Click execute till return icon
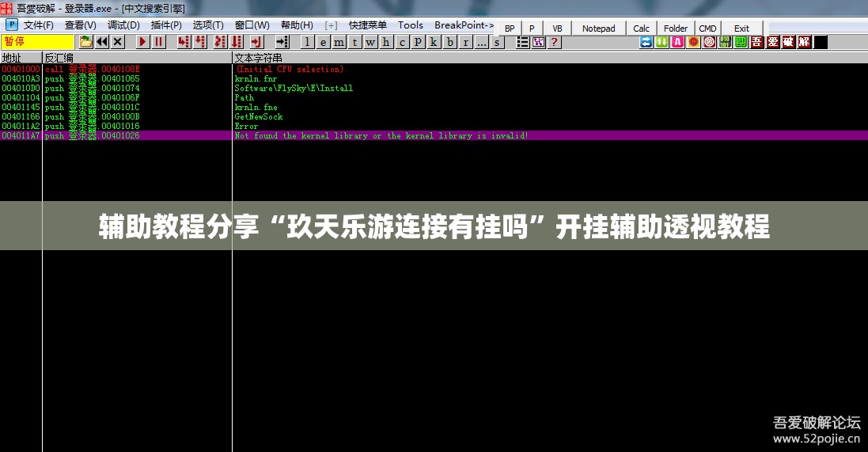The height and width of the screenshot is (452, 868). 256,42
